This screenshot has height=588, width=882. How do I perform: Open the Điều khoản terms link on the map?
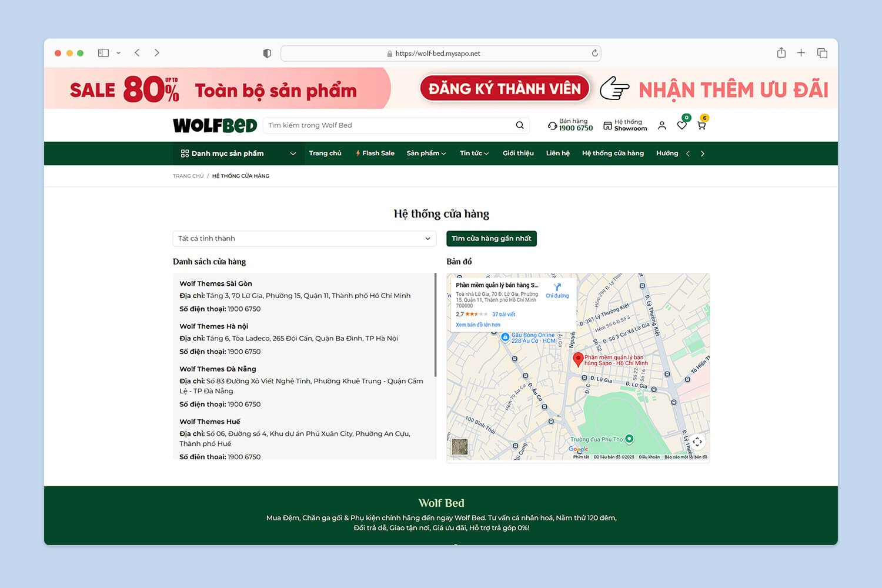point(649,457)
